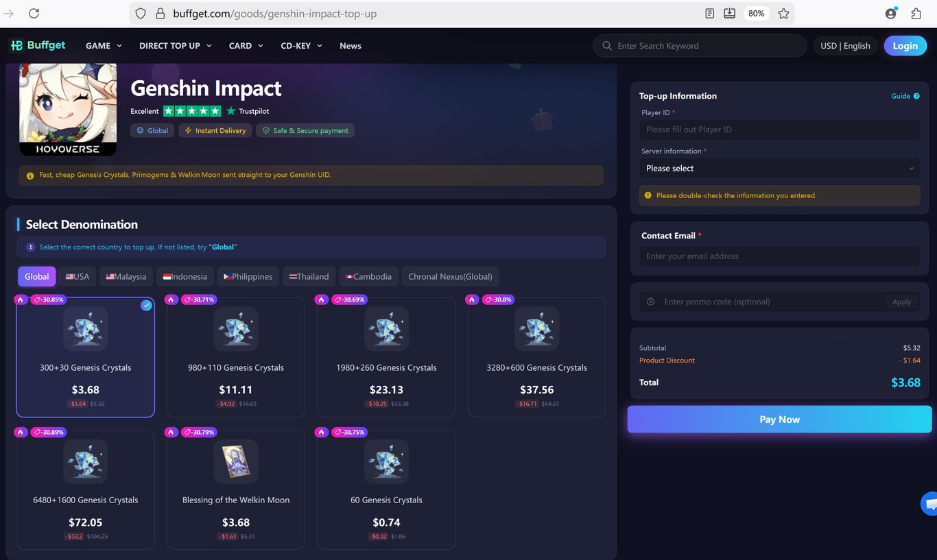This screenshot has height=560, width=937.
Task: Open the Guide link
Action: click(x=901, y=96)
